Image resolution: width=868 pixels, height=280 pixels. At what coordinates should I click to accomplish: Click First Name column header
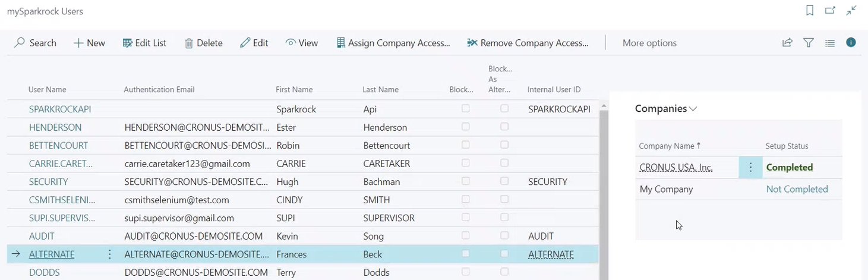pyautogui.click(x=294, y=90)
